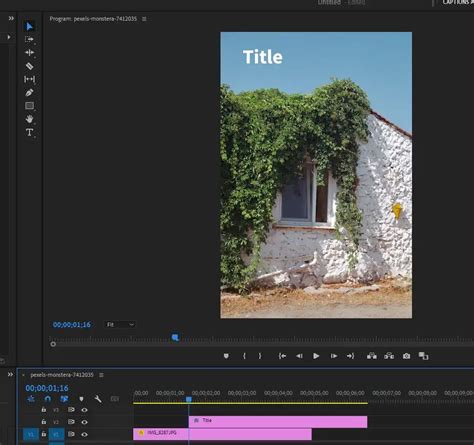Play the program monitor video

click(316, 356)
